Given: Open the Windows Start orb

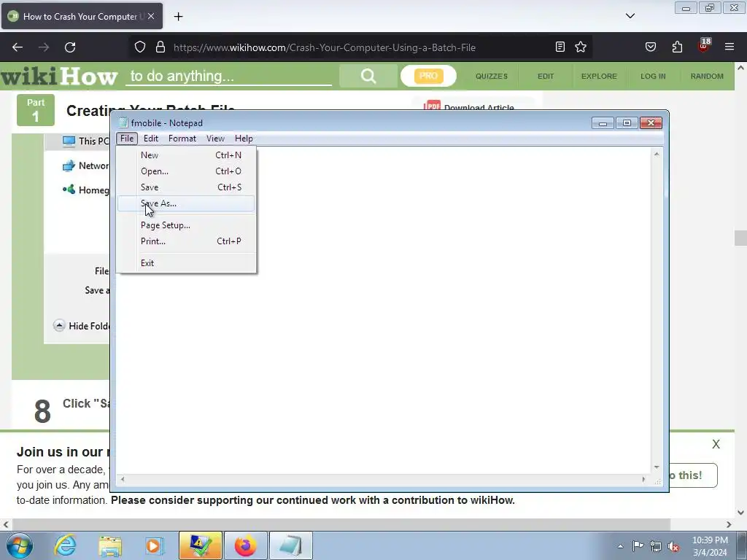Looking at the screenshot, I should (x=19, y=545).
